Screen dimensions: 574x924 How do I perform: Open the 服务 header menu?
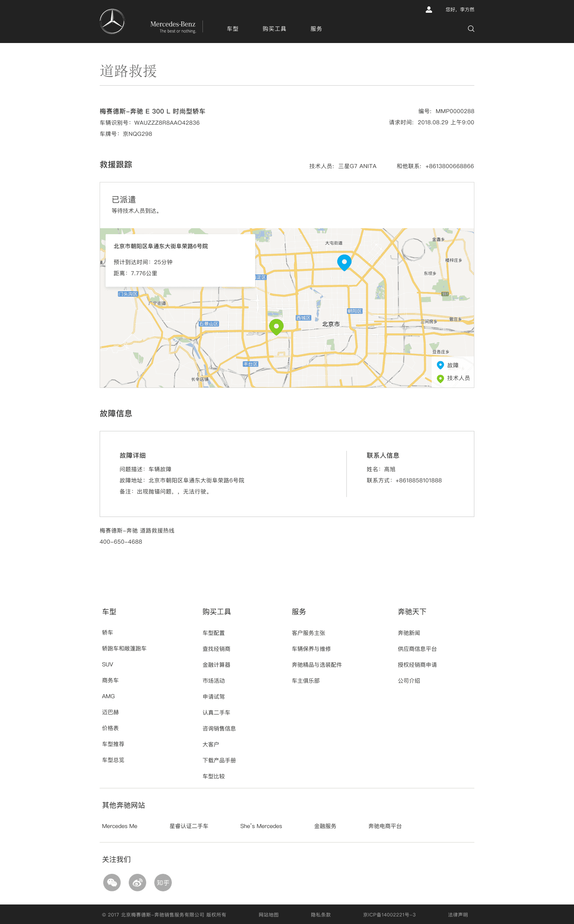[x=316, y=29]
